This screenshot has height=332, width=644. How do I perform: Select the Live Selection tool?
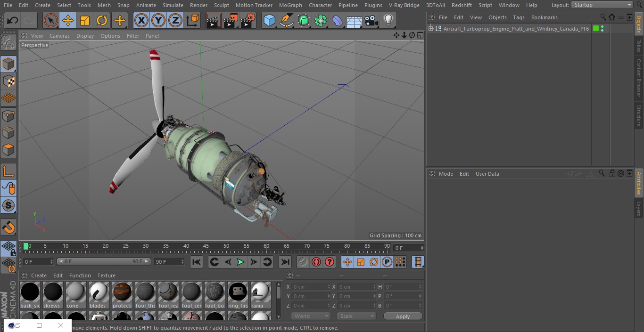point(50,20)
